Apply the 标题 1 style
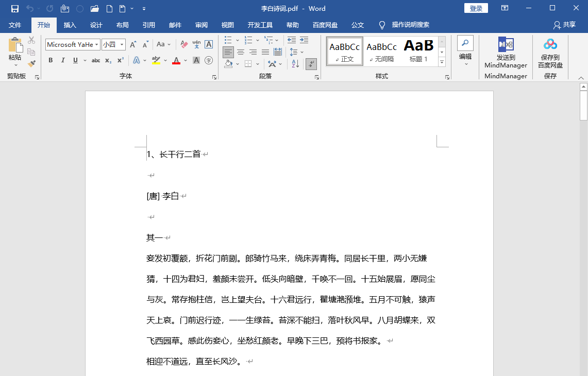The image size is (588, 376). [x=418, y=51]
